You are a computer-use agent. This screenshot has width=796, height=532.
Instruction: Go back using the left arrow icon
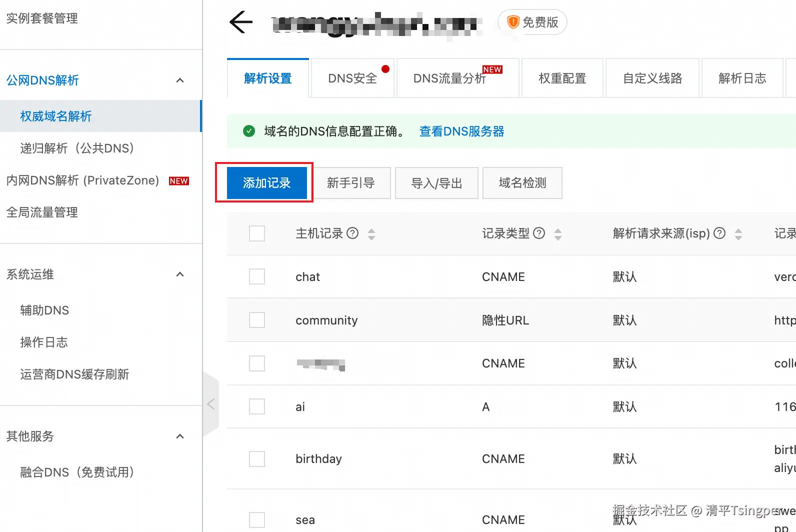click(241, 22)
